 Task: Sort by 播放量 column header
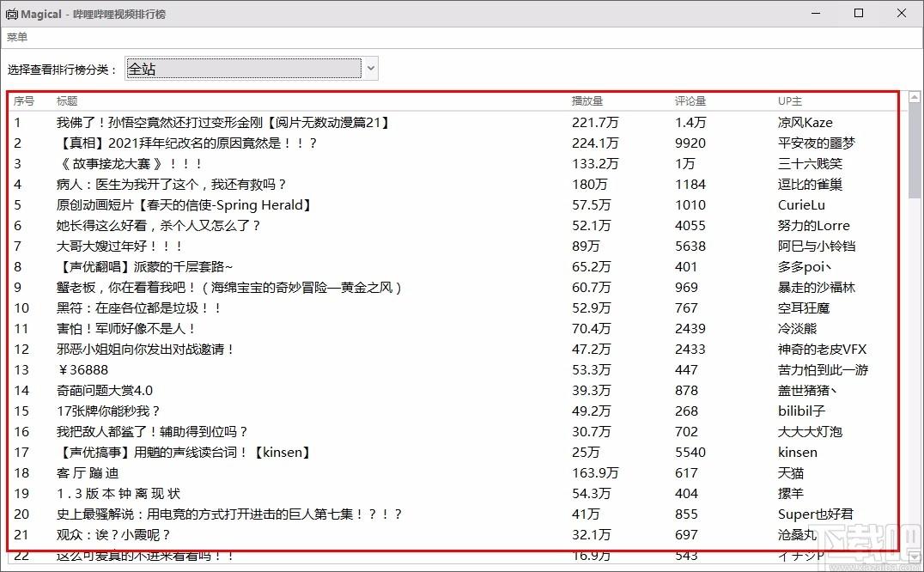pos(587,101)
